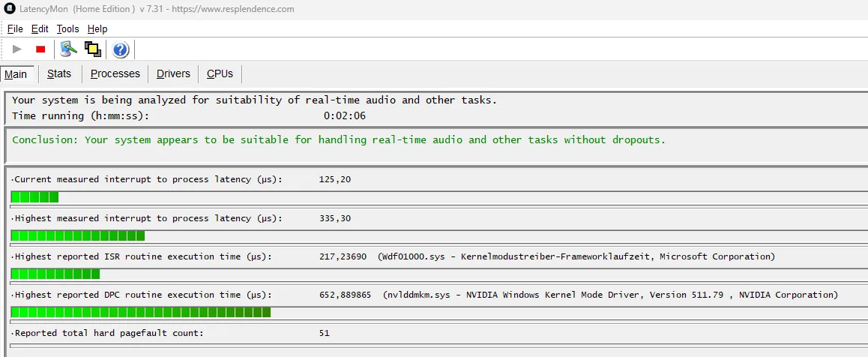Viewport: 868px width, 357px height.
Task: Click the overlapping yellow windows toolbar icon
Action: click(92, 49)
